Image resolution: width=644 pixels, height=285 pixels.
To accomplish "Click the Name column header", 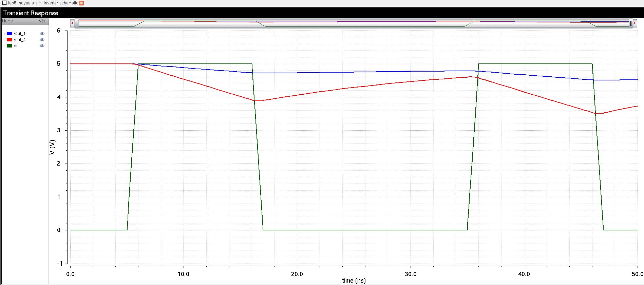I will [20, 21].
